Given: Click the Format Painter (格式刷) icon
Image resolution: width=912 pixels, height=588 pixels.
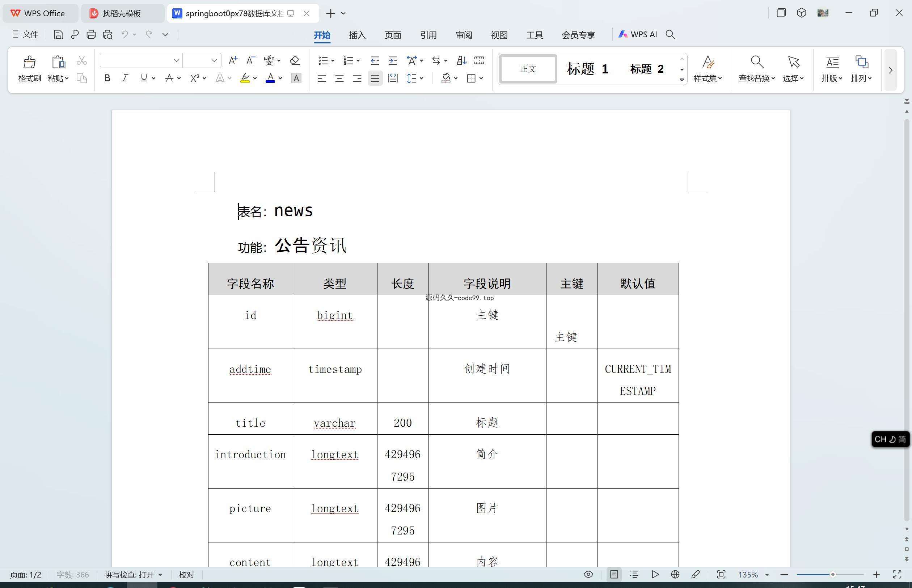Looking at the screenshot, I should (x=29, y=62).
